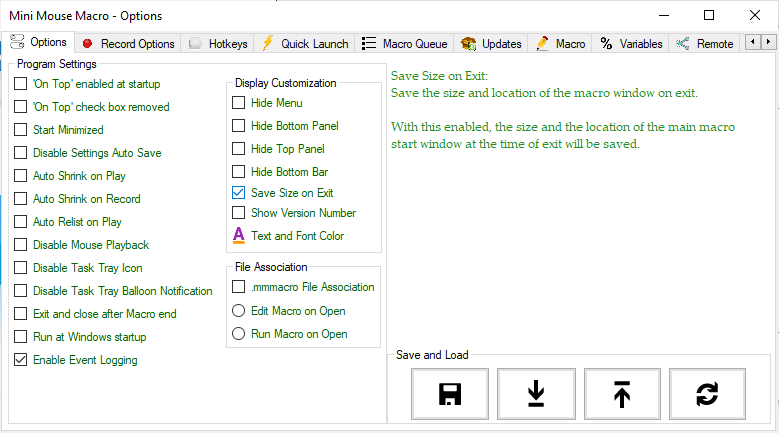Image resolution: width=779 pixels, height=433 pixels.
Task: Uncheck Save Size on Exit
Action: (238, 192)
